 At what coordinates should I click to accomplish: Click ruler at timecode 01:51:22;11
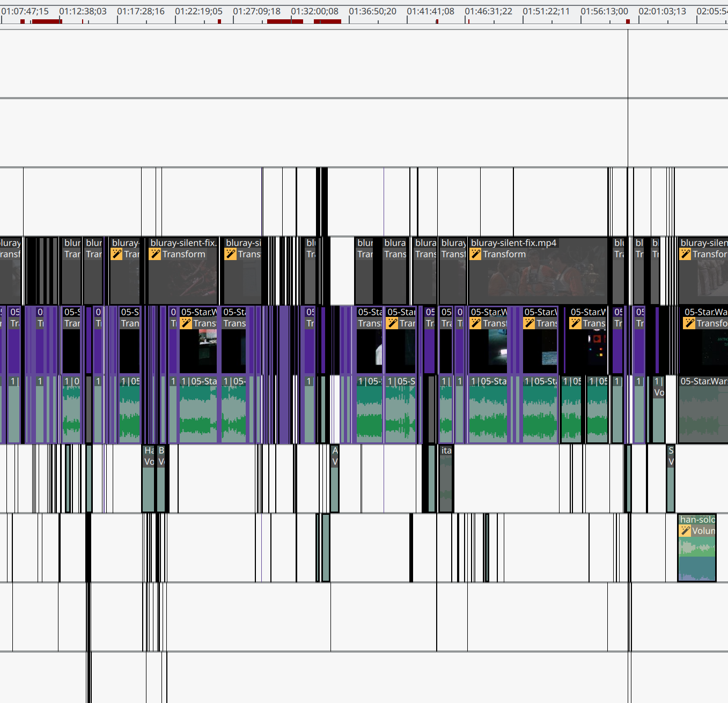click(546, 11)
